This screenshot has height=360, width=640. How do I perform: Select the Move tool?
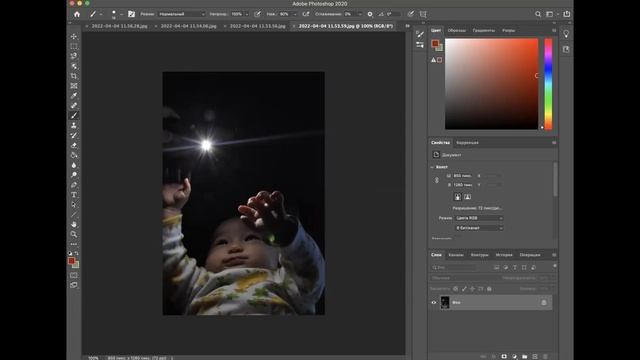(74, 36)
